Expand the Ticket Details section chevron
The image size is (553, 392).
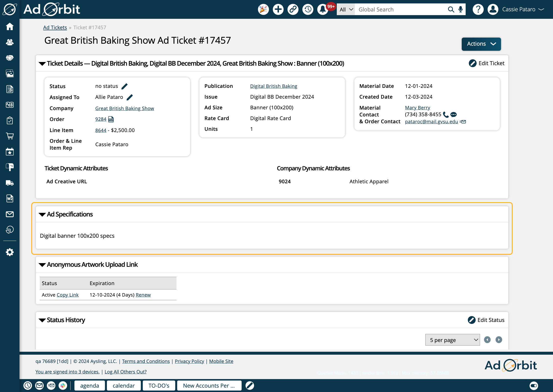pyautogui.click(x=41, y=64)
